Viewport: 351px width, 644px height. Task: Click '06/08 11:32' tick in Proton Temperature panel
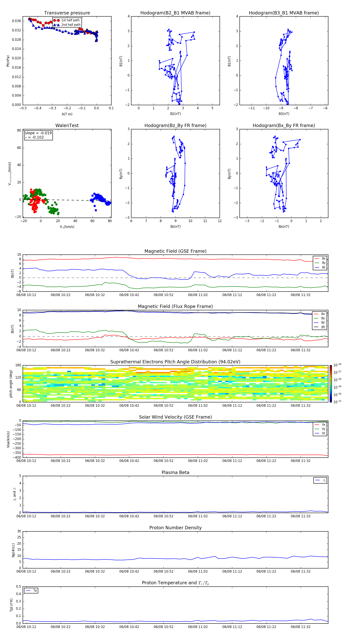300,627
